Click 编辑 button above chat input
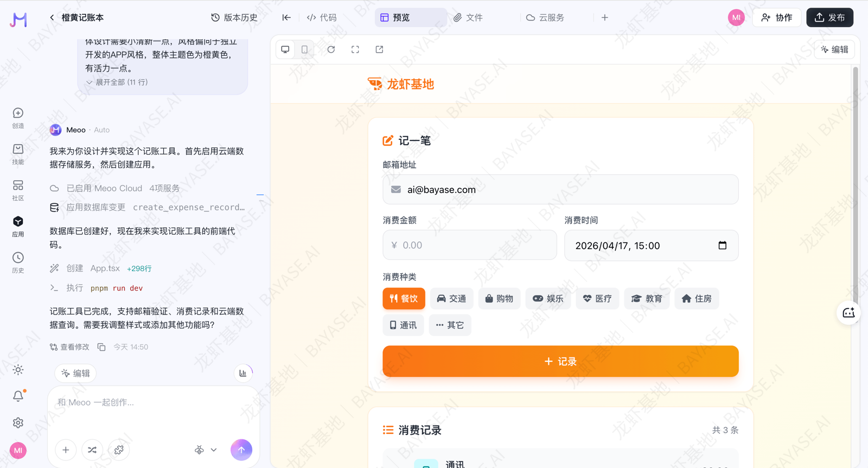Viewport: 868px width, 468px height. point(75,373)
